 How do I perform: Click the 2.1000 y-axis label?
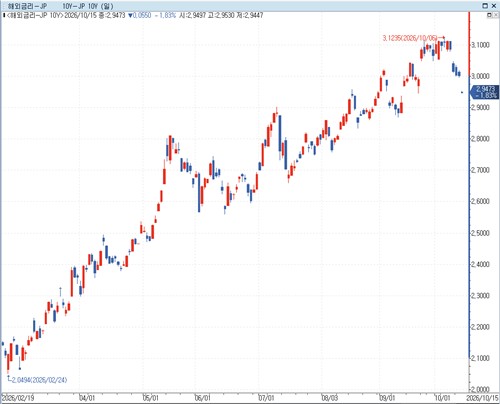[480, 358]
